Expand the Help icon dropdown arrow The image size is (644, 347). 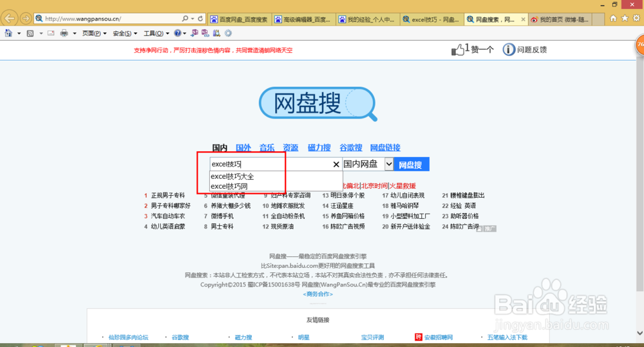coord(184,33)
